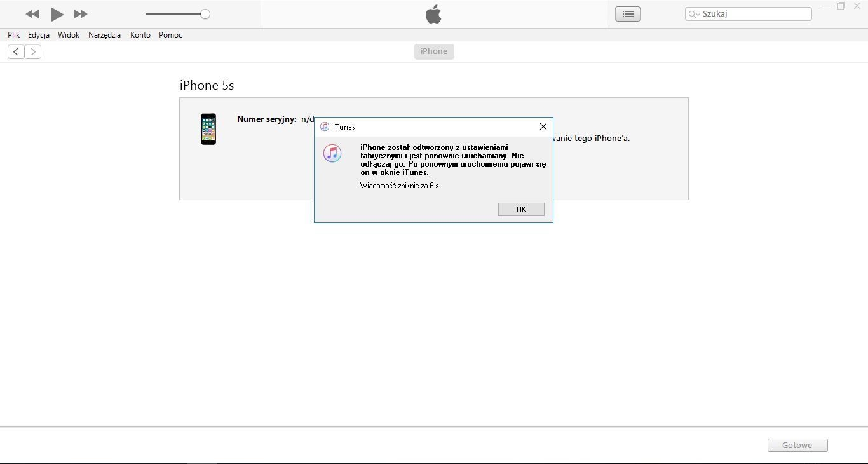
Task: Click the 'Wiadomość zniknie za 6 s.' text
Action: (x=400, y=186)
